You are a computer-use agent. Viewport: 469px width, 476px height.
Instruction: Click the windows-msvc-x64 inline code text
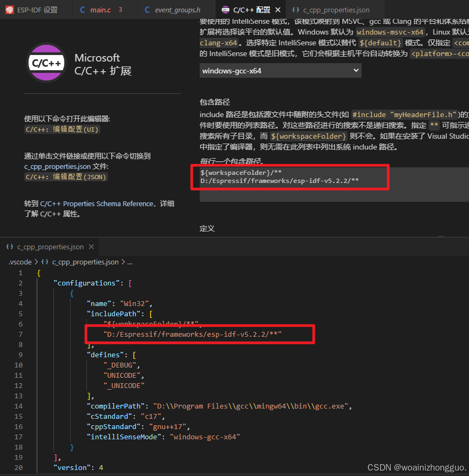390,32
